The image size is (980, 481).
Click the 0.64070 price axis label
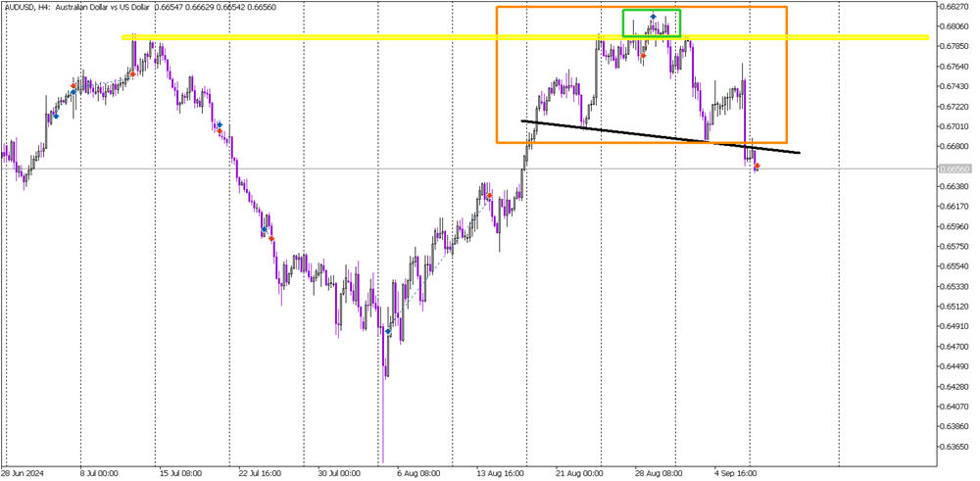(x=955, y=407)
